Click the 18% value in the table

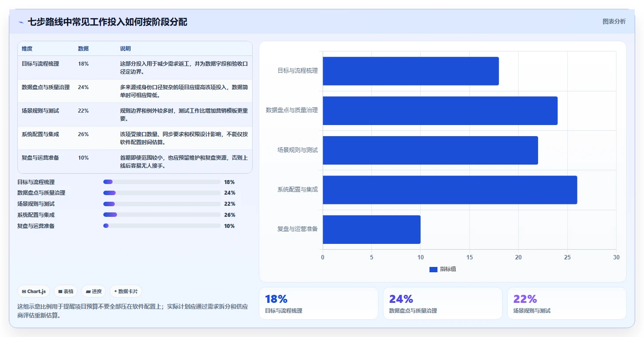[x=83, y=64]
